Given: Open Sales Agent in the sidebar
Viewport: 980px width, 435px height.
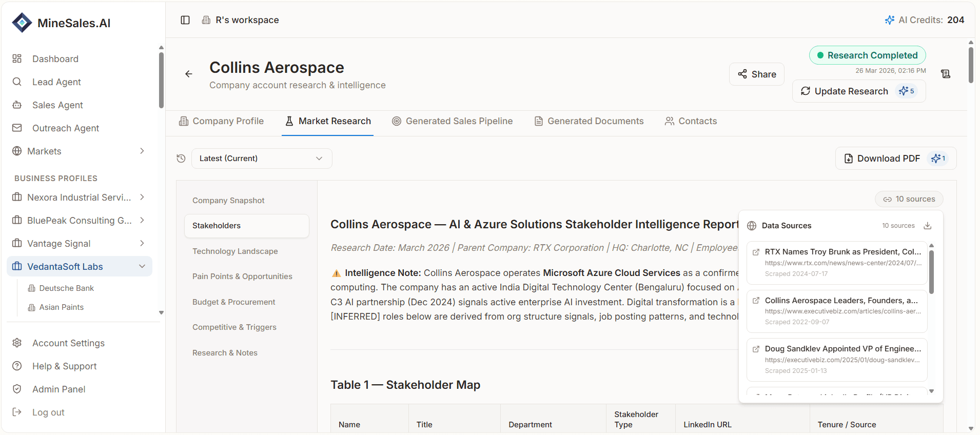Looking at the screenshot, I should (x=57, y=105).
